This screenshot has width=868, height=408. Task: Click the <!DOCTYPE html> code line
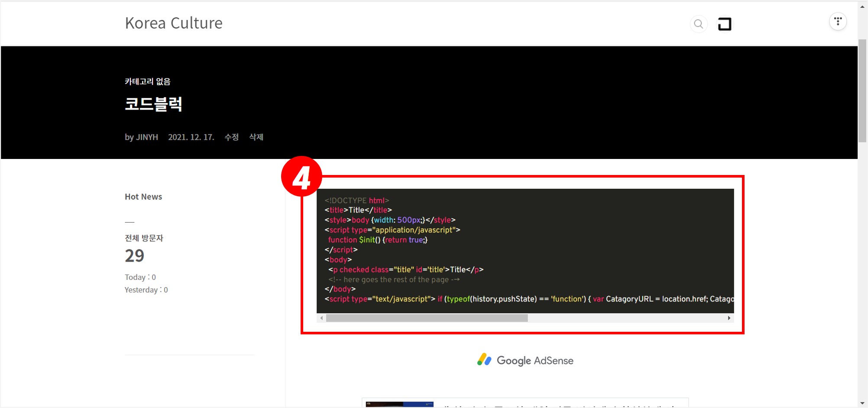click(357, 201)
